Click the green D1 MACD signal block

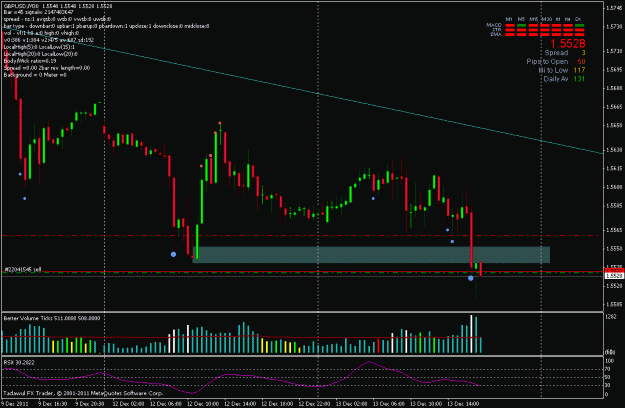tap(580, 26)
